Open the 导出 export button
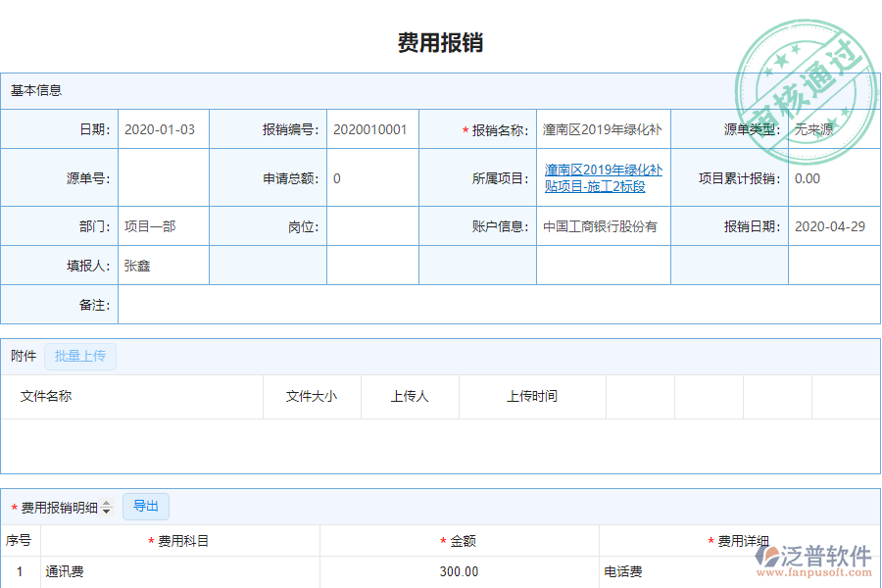 tap(146, 506)
